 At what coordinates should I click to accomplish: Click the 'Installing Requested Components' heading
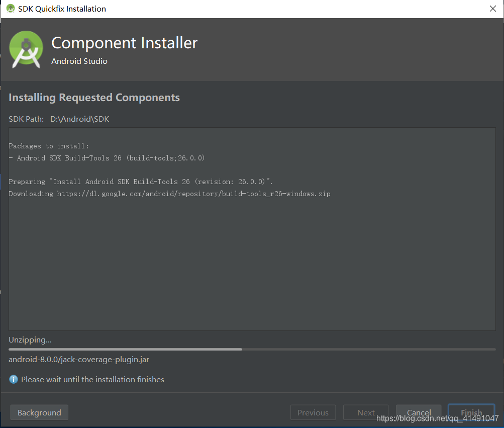(x=94, y=98)
